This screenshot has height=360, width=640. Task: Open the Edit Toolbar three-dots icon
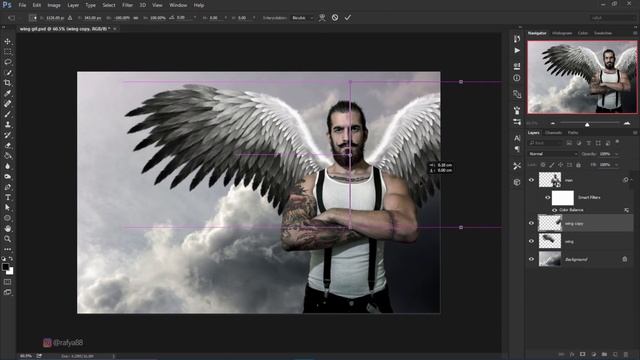click(x=7, y=249)
